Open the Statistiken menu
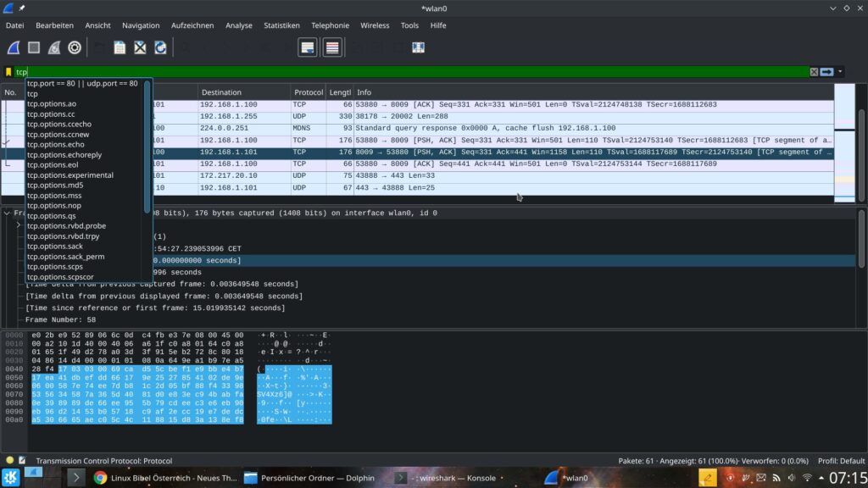 (281, 25)
